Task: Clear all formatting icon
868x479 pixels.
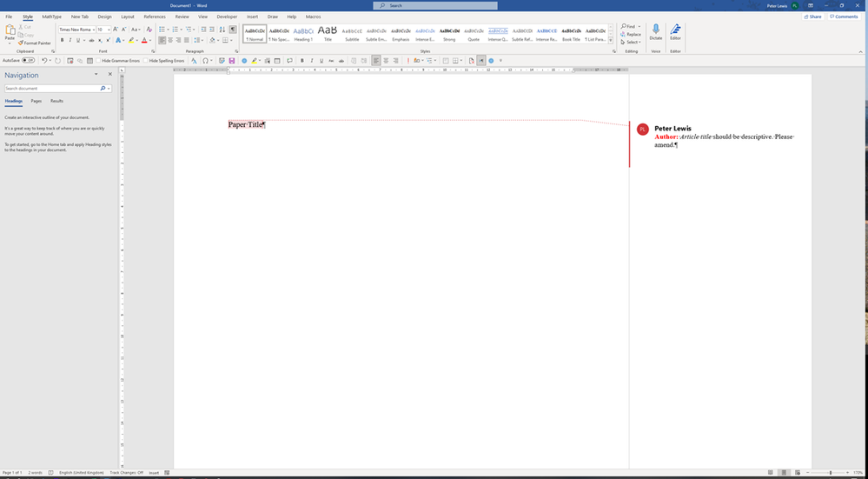Action: (149, 30)
